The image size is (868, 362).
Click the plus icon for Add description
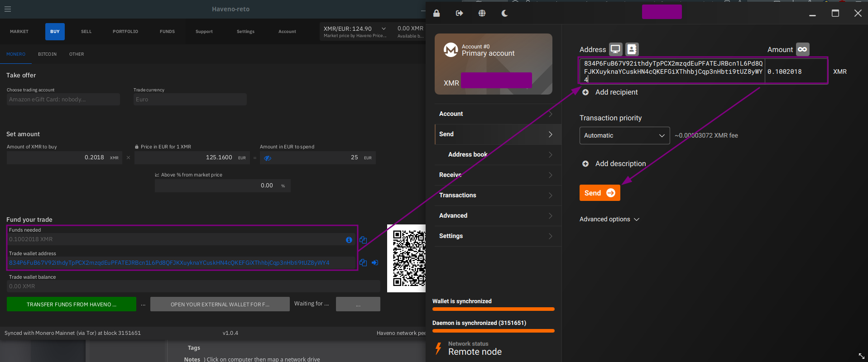coord(585,164)
